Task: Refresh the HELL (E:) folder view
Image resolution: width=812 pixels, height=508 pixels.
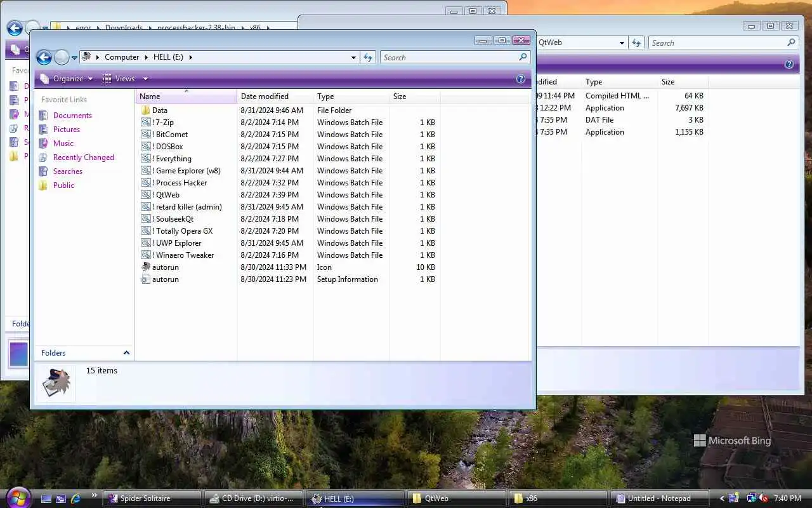Action: pyautogui.click(x=368, y=57)
